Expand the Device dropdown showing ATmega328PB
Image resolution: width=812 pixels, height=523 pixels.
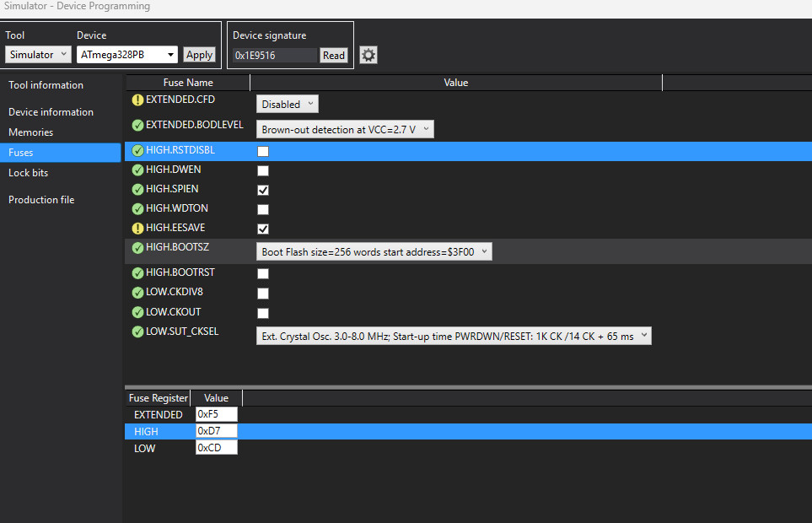126,55
